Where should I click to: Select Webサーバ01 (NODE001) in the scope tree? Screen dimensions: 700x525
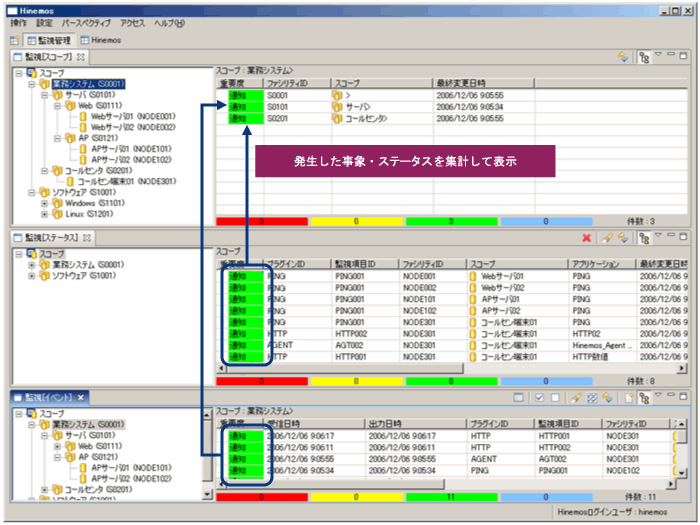click(133, 116)
